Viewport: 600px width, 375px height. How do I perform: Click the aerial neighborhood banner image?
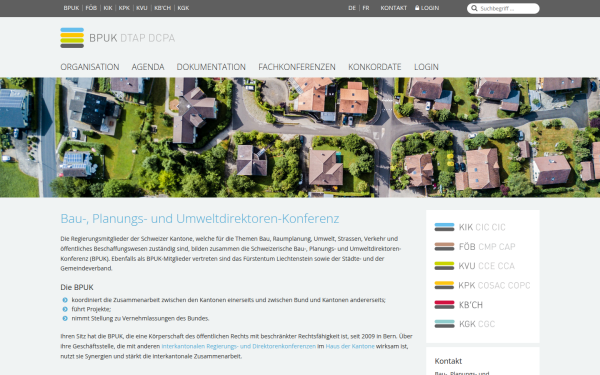tap(300, 137)
